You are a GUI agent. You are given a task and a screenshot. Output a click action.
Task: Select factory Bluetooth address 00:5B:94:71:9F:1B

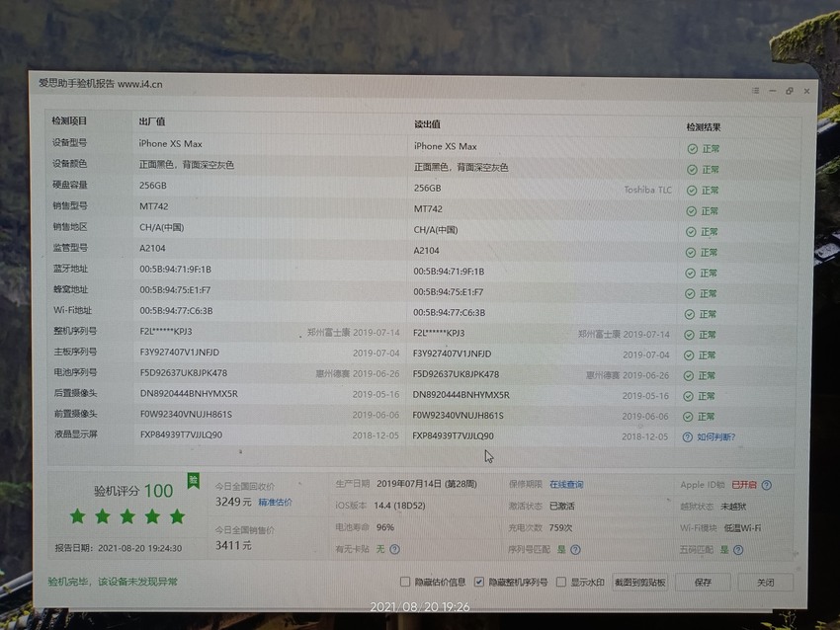point(175,270)
